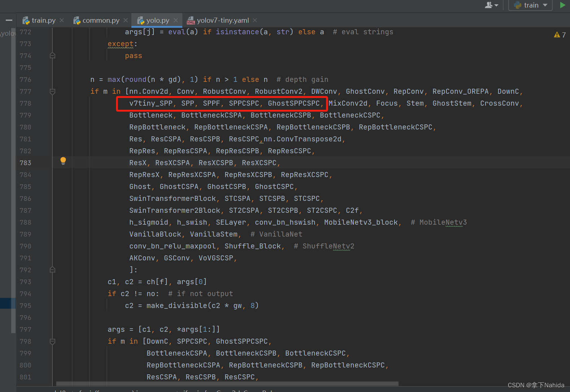
Task: Close the yolov7-tiny.yaml tab
Action: [255, 21]
